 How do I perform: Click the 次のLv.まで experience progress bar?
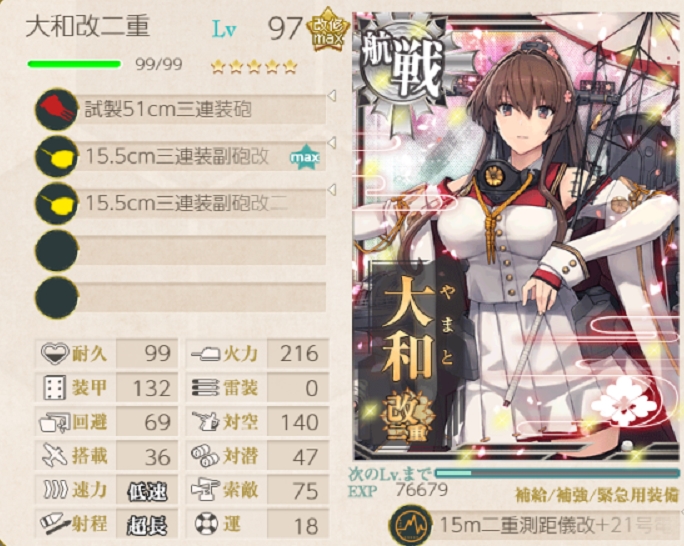pos(557,473)
